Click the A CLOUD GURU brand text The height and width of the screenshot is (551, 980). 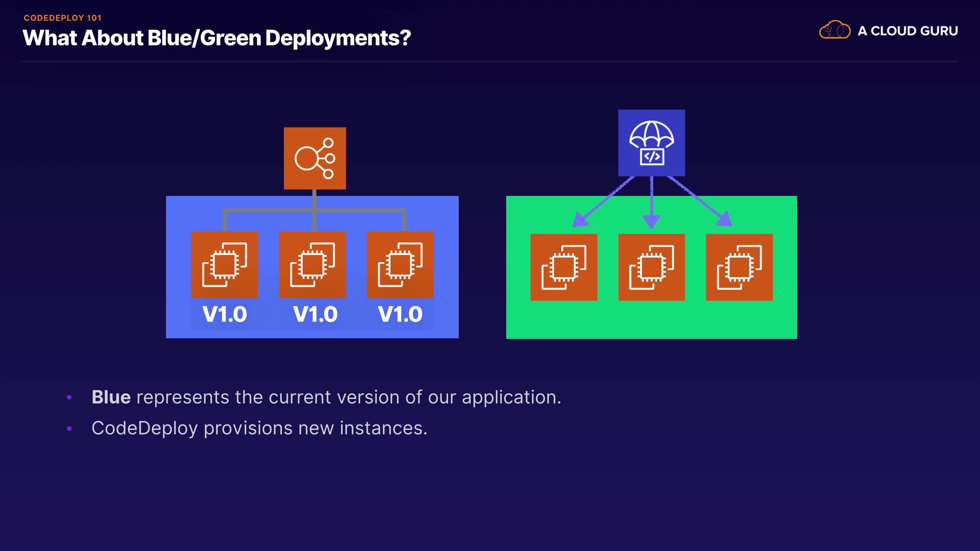pos(908,31)
